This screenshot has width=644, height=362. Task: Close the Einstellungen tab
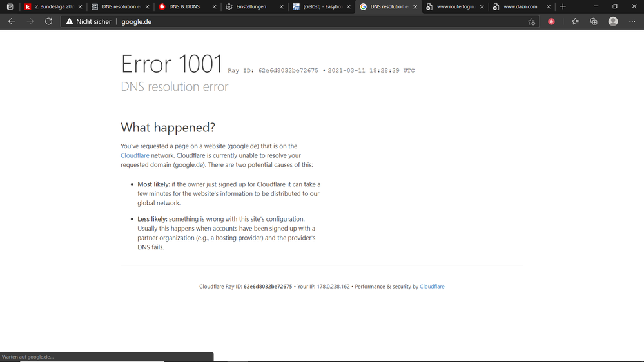pos(281,6)
